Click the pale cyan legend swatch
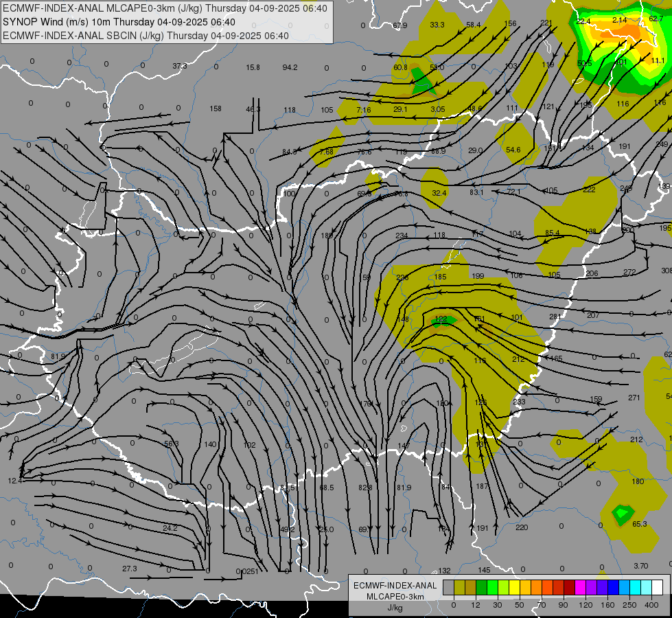Screen dimensions: 672x618 tap(647, 588)
